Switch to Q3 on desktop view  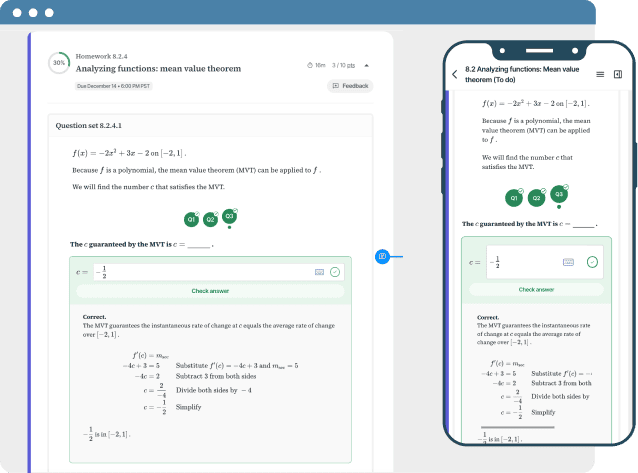229,216
